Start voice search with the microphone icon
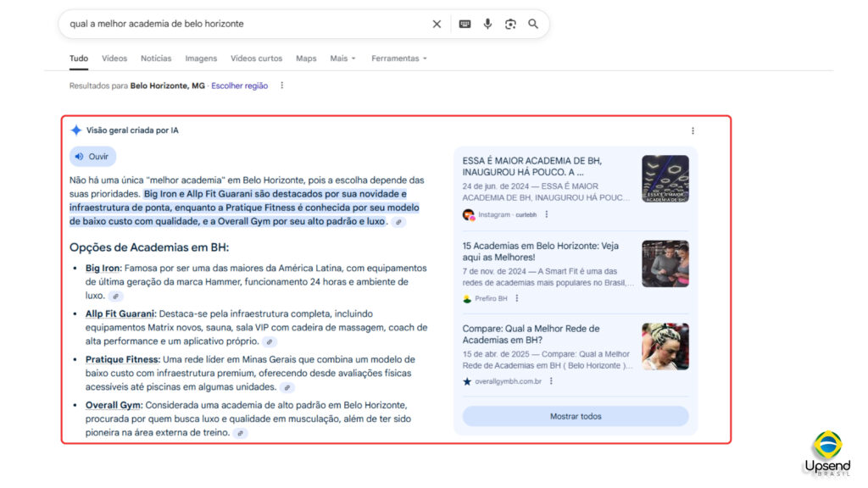 click(x=487, y=24)
